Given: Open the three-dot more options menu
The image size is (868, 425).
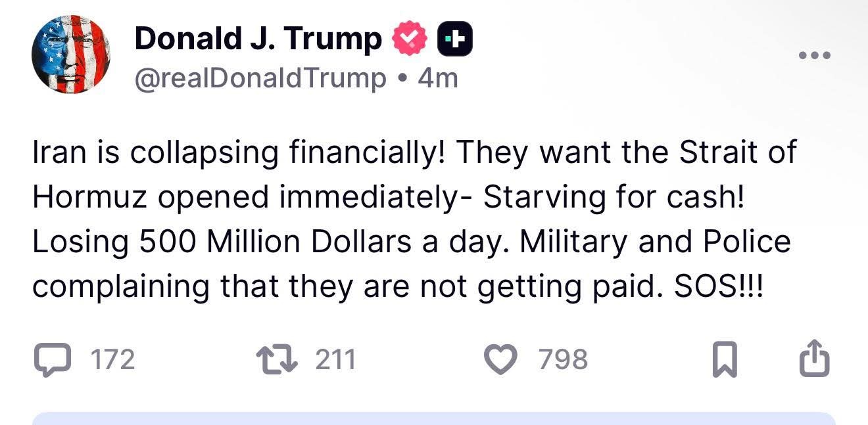Looking at the screenshot, I should (815, 55).
